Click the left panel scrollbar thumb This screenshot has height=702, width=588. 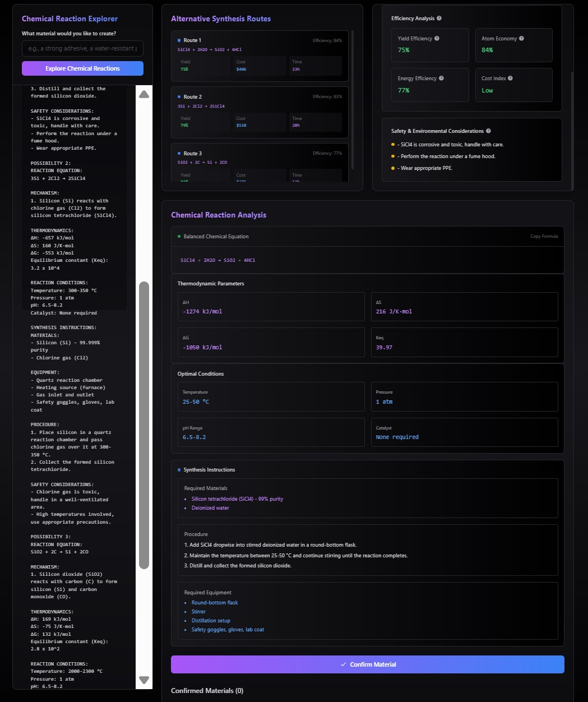[x=144, y=425]
